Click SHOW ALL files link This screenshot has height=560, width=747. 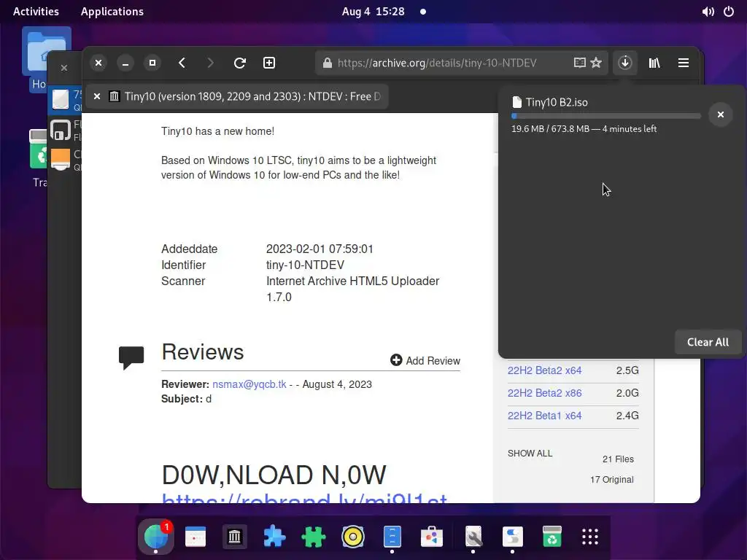coord(530,454)
